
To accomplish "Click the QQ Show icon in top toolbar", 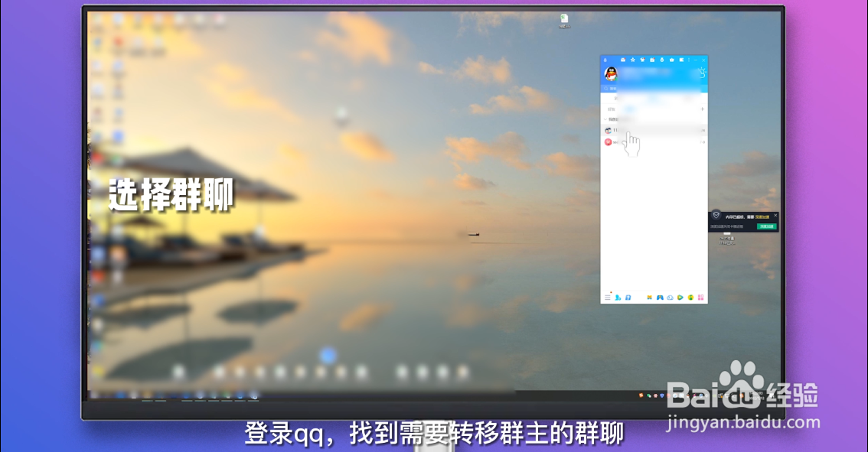I will pyautogui.click(x=643, y=60).
